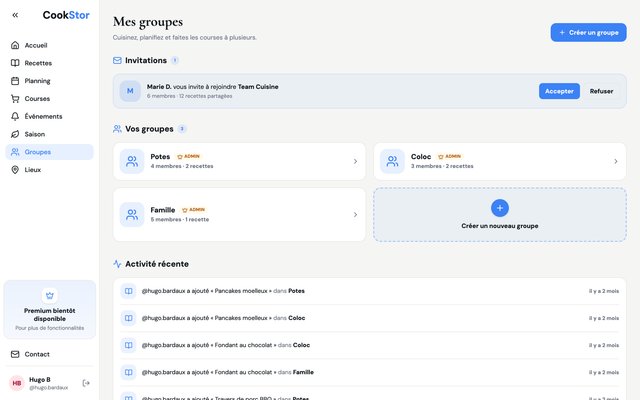Open the Famille group icon
The image size is (640, 400).
coord(132,214)
